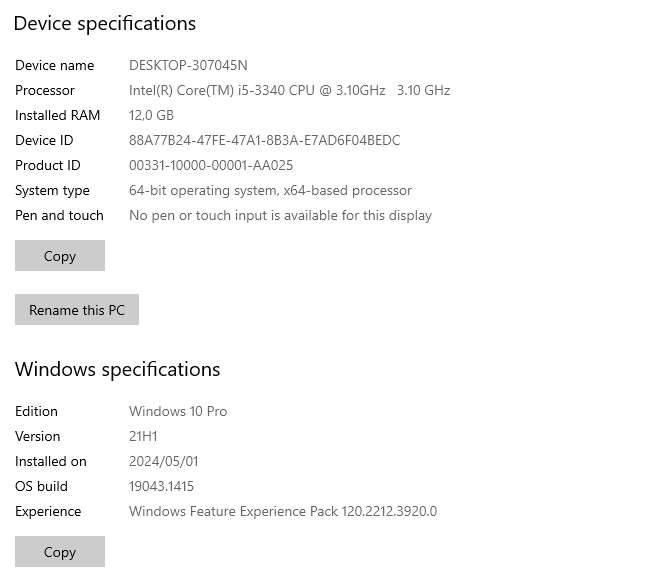
Task: Click the No pen or touch input text
Action: click(x=280, y=215)
